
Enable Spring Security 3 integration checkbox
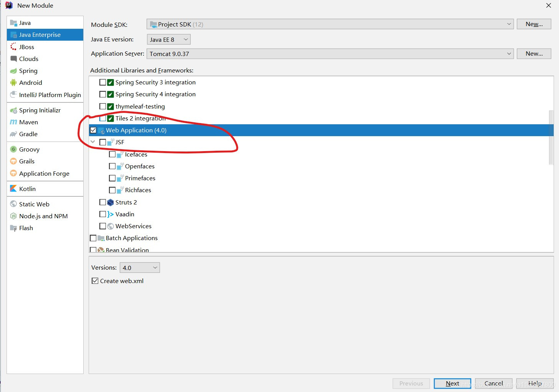point(102,82)
